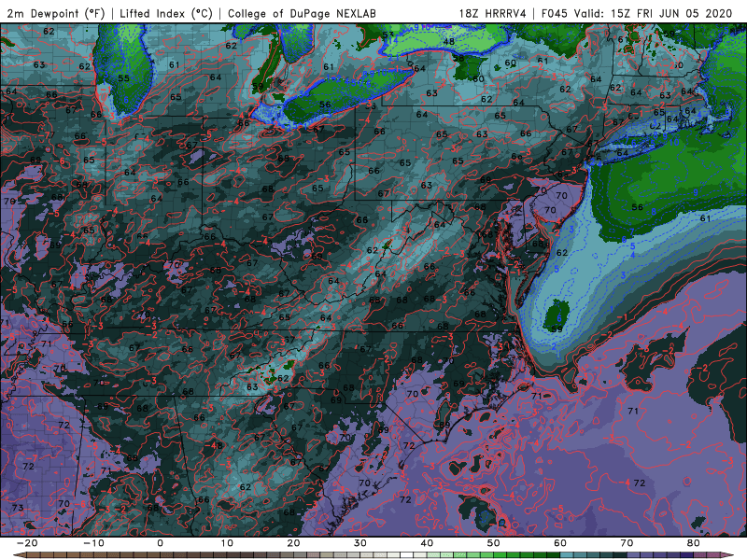Click the '20' colorbar tick label
This screenshot has height=560, width=747.
click(x=293, y=543)
